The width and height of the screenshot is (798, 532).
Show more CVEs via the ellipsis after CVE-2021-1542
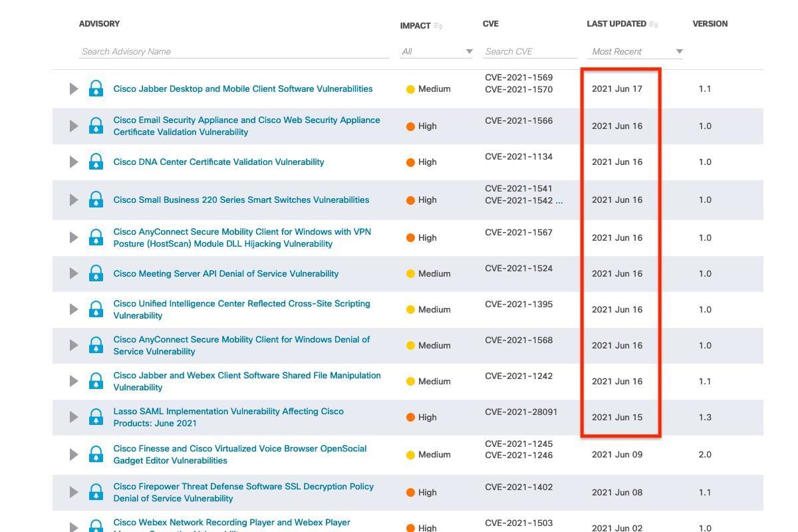559,200
